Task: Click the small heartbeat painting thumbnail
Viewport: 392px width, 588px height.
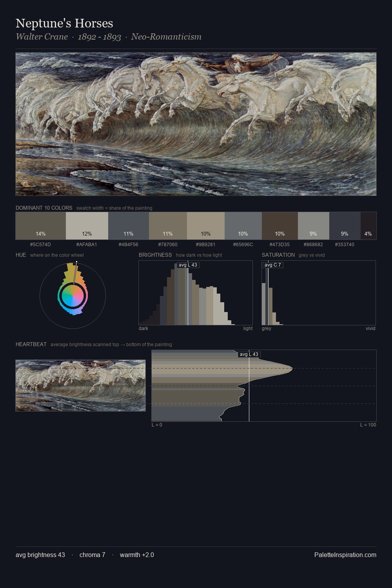Action: (80, 386)
